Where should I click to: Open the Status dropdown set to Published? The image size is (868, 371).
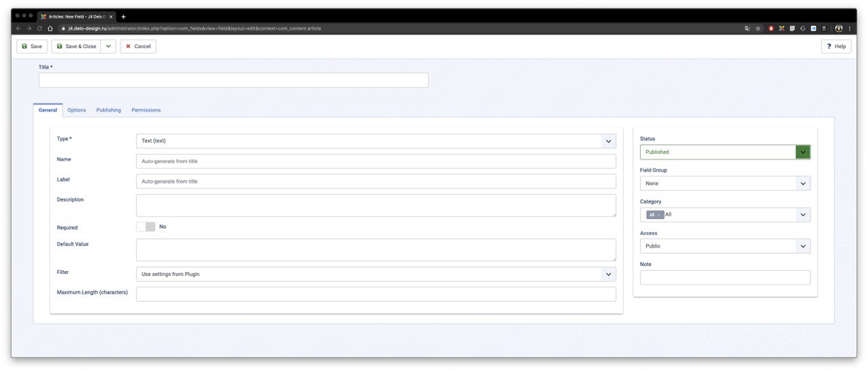724,152
